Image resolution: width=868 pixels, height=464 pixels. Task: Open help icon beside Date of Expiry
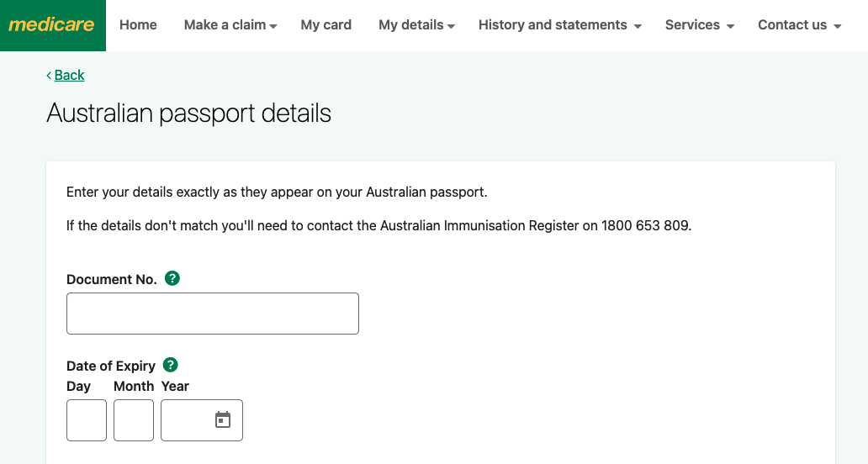click(171, 365)
